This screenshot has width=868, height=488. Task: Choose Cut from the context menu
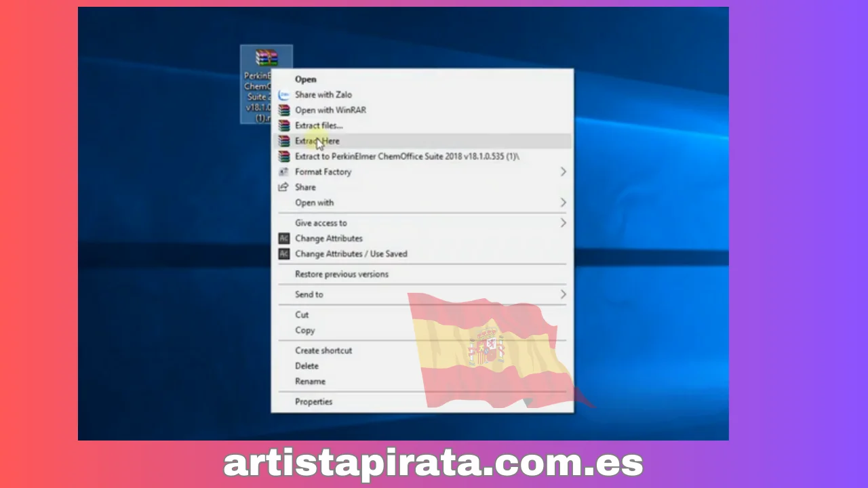point(422,315)
